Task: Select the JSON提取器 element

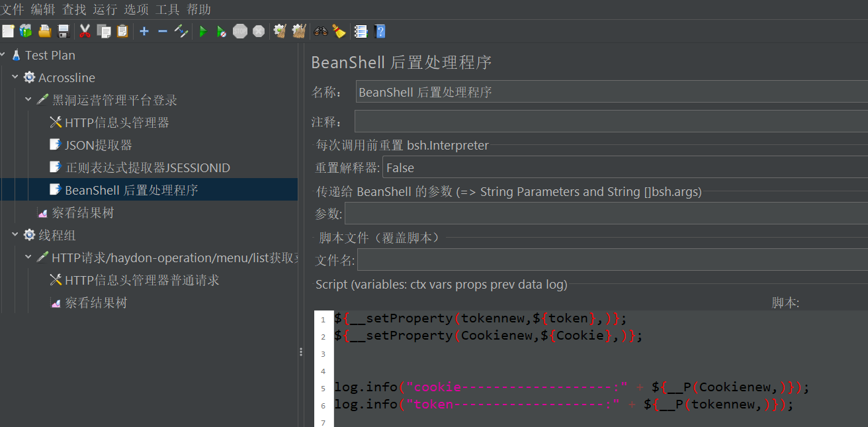Action: tap(98, 145)
